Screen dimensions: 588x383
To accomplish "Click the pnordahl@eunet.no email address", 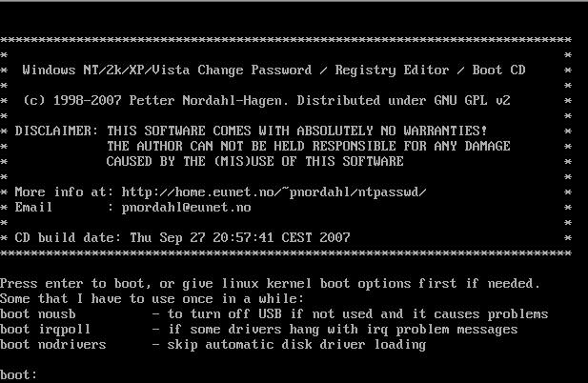I will [187, 208].
